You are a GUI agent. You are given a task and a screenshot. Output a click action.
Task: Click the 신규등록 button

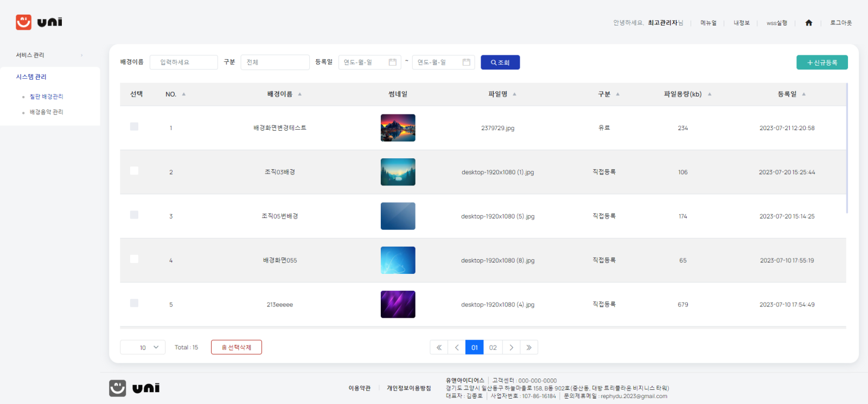click(x=822, y=62)
